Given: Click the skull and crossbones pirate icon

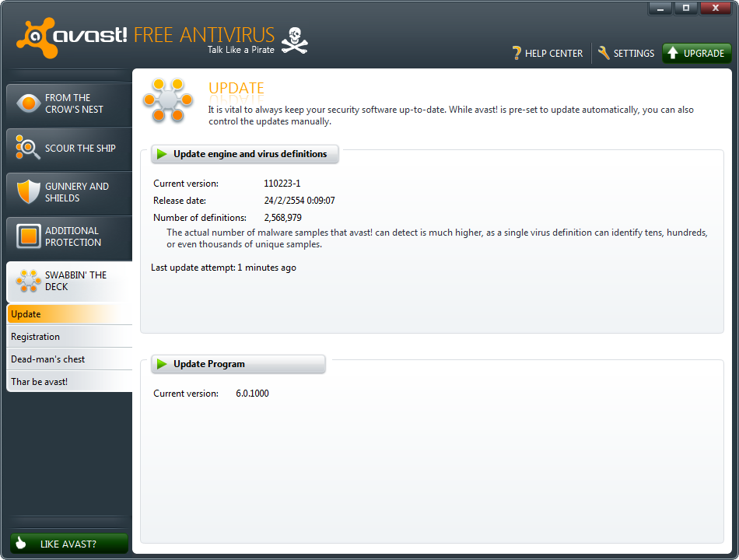Looking at the screenshot, I should click(x=295, y=40).
